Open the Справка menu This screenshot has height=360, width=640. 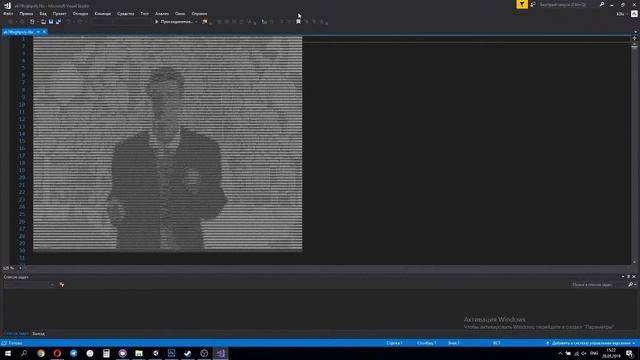click(x=199, y=13)
